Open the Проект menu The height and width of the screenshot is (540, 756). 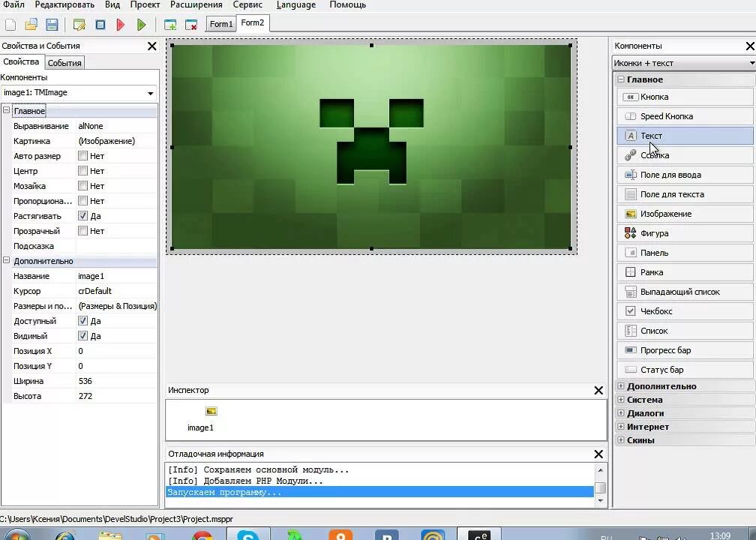(x=145, y=4)
